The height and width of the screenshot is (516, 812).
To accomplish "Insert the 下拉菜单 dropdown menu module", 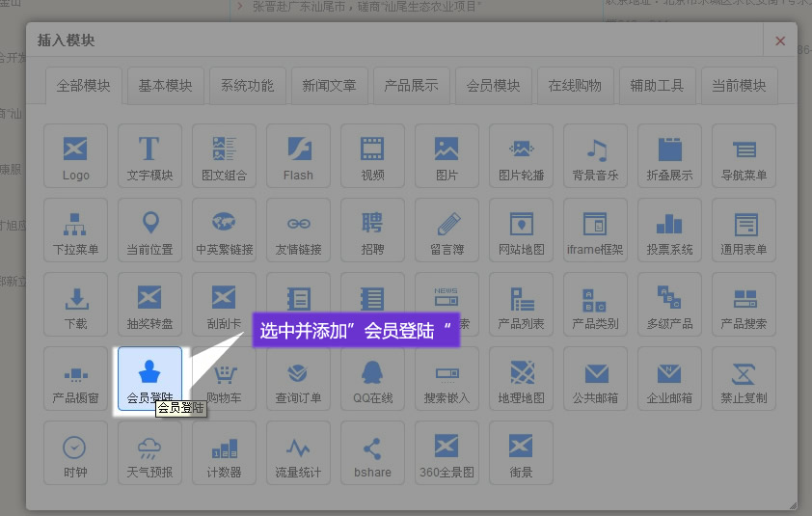I will (x=75, y=230).
